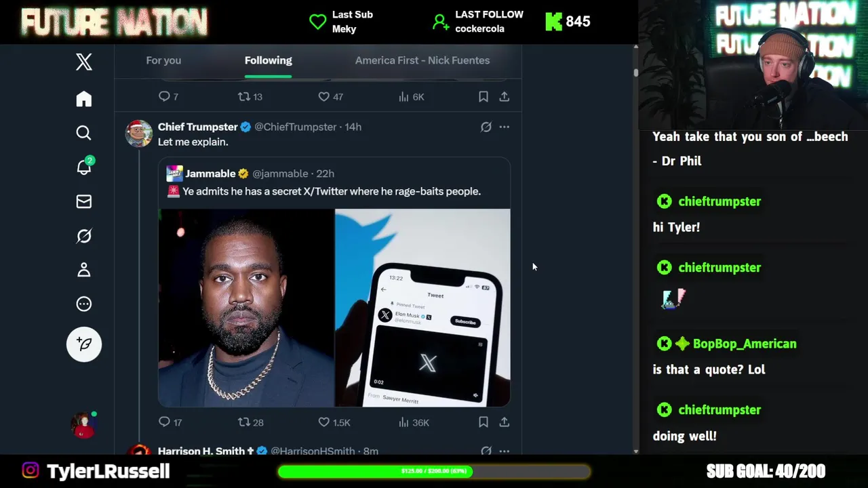This screenshot has width=868, height=488.
Task: Open the More circle menu in sidebar
Action: 84,304
